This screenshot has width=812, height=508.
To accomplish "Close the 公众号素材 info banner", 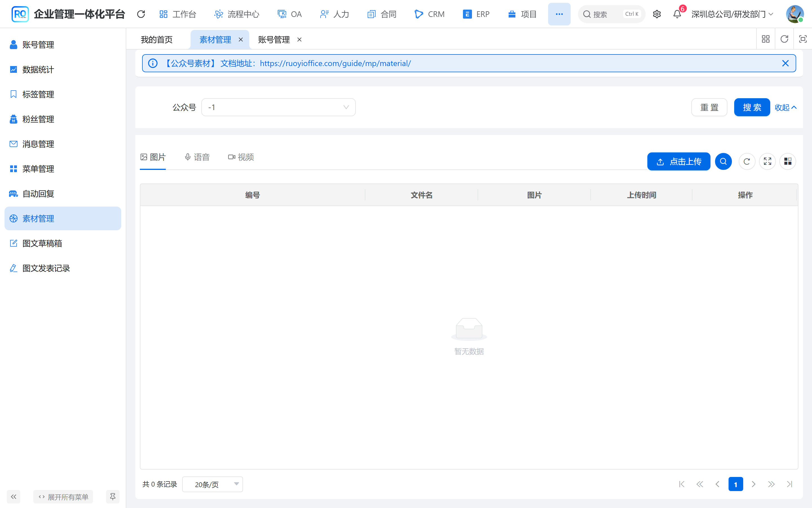I will tap(785, 63).
